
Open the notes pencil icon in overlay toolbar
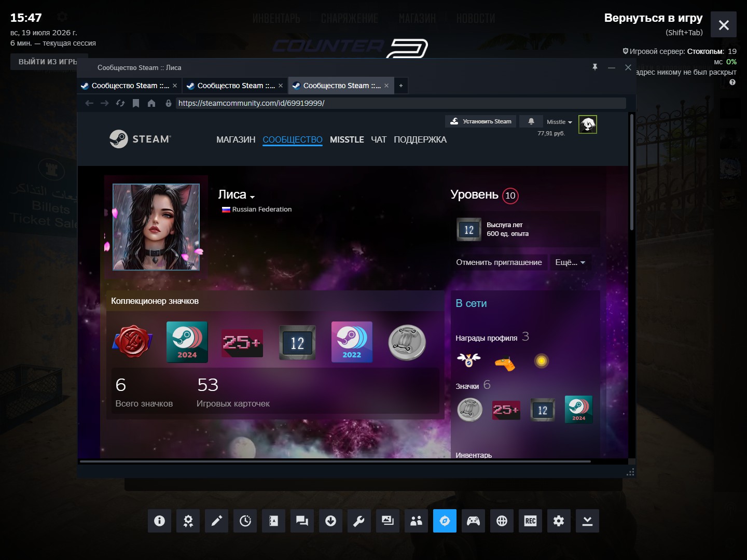216,521
